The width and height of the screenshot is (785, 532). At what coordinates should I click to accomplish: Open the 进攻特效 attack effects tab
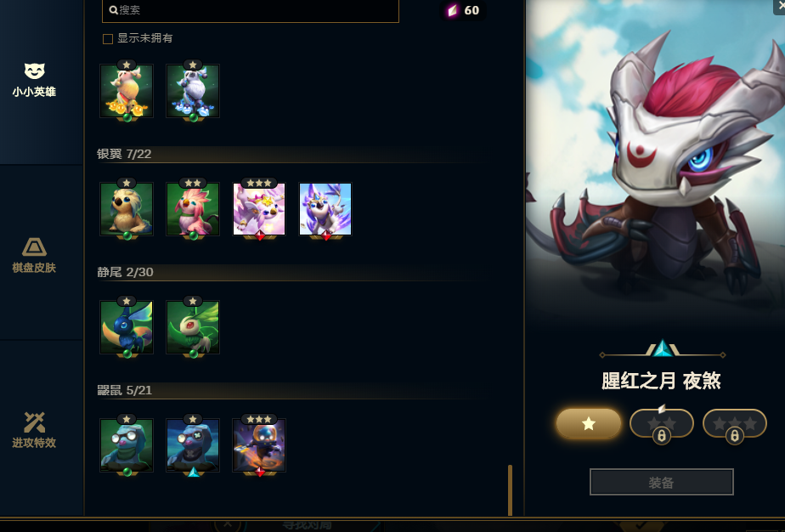[x=34, y=430]
